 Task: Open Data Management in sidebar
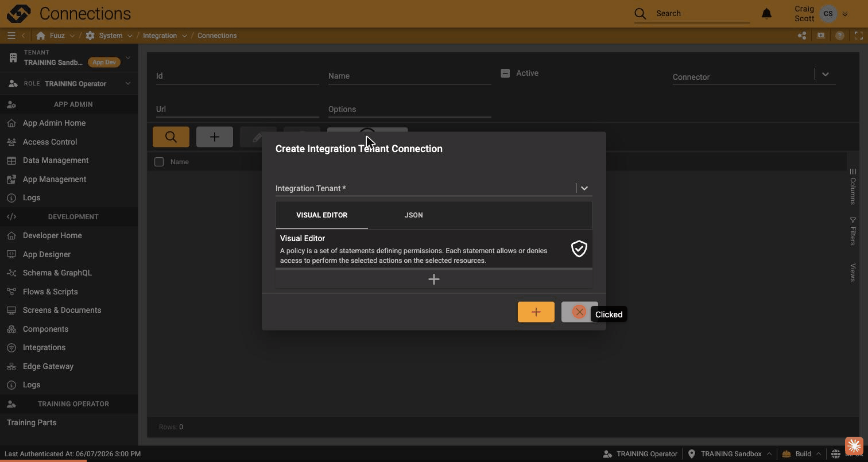click(x=56, y=160)
